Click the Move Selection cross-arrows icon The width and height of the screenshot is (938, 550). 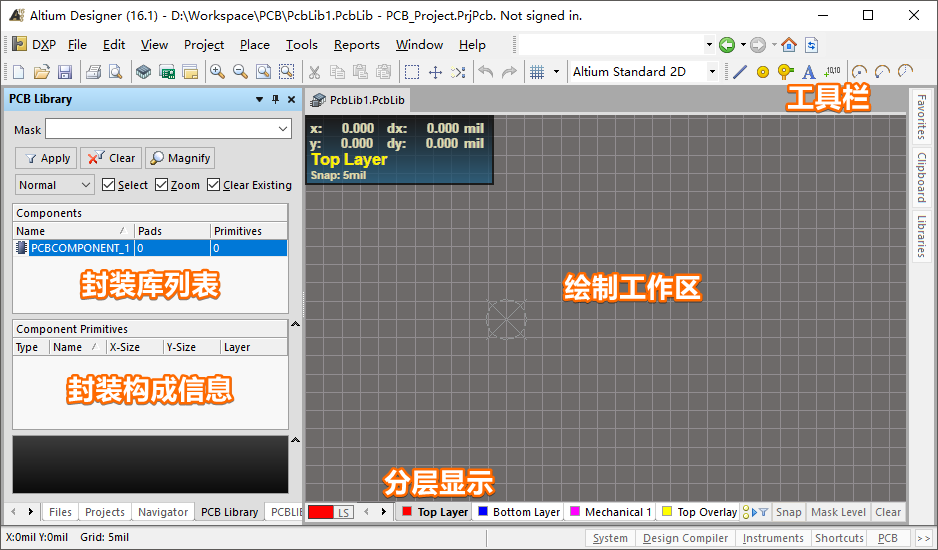tap(435, 72)
